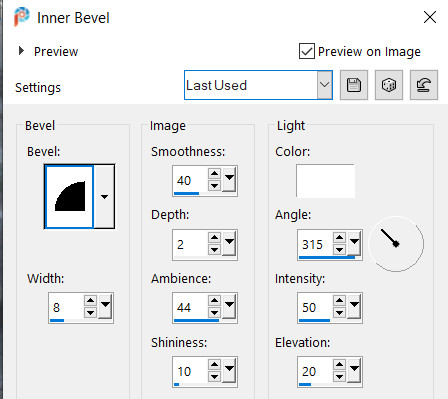This screenshot has width=448, height=399.
Task: Click inside the Shininess value field
Action: coord(190,371)
